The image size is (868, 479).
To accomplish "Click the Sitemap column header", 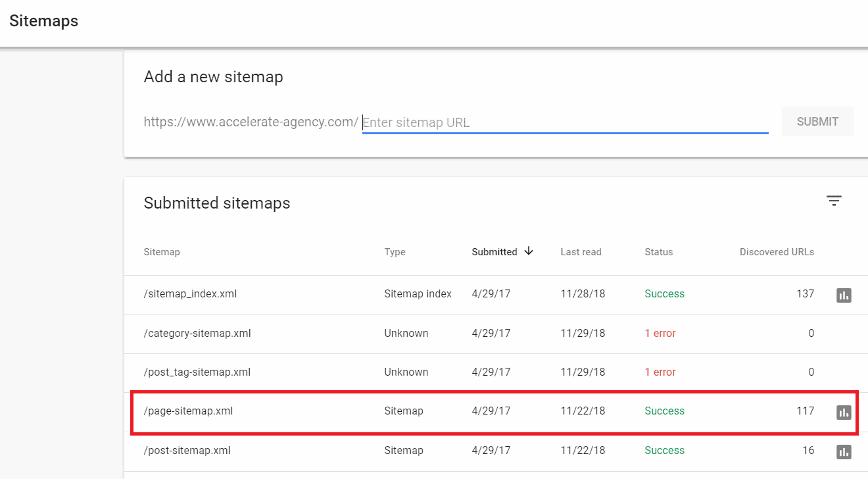I will pos(162,252).
